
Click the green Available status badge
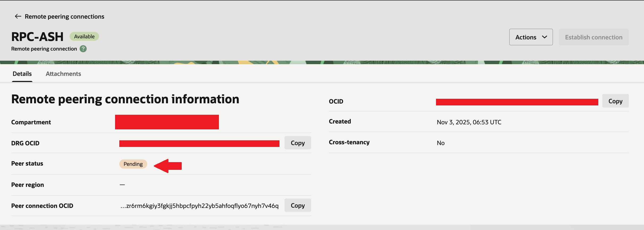tap(84, 36)
